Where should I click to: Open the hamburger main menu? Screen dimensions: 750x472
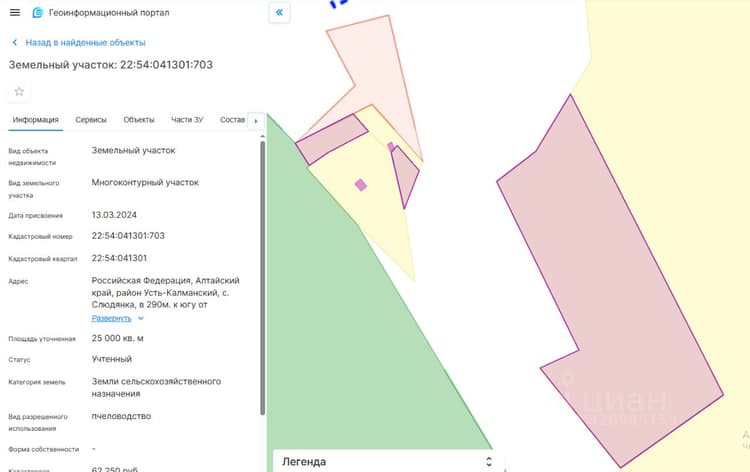15,12
